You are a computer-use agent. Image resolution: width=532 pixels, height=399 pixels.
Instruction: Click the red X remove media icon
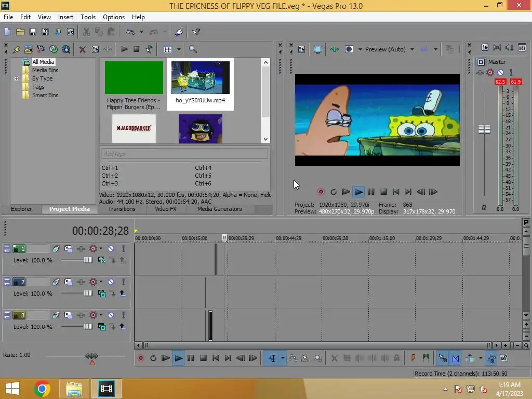[82, 49]
